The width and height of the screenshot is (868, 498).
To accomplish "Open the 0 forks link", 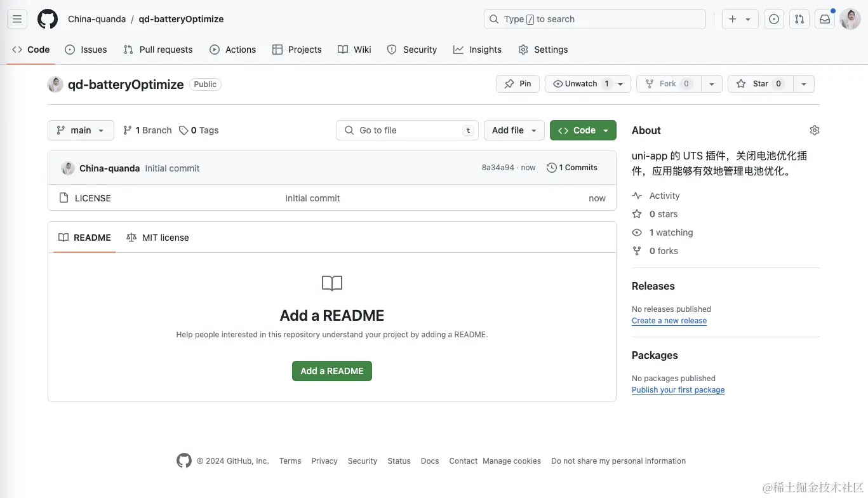I will click(663, 251).
